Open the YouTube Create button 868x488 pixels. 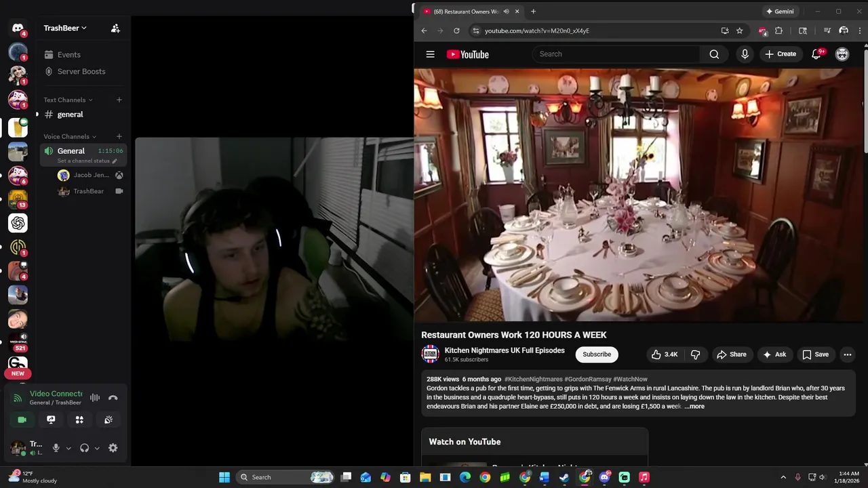coord(781,54)
